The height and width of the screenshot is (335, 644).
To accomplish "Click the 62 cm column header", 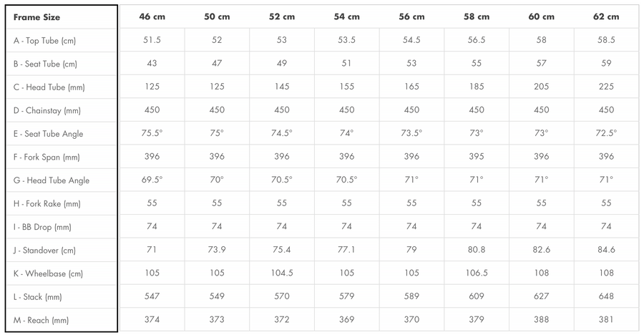I will click(606, 17).
